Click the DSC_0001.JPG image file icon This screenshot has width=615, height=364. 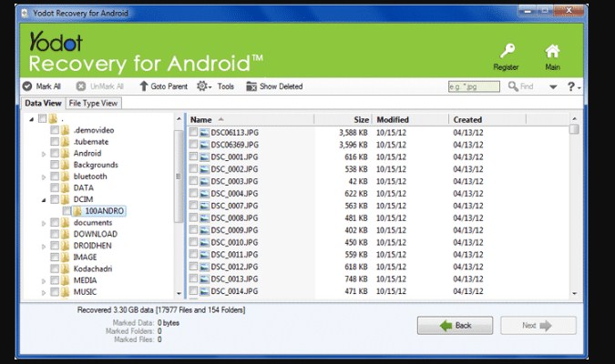204,157
